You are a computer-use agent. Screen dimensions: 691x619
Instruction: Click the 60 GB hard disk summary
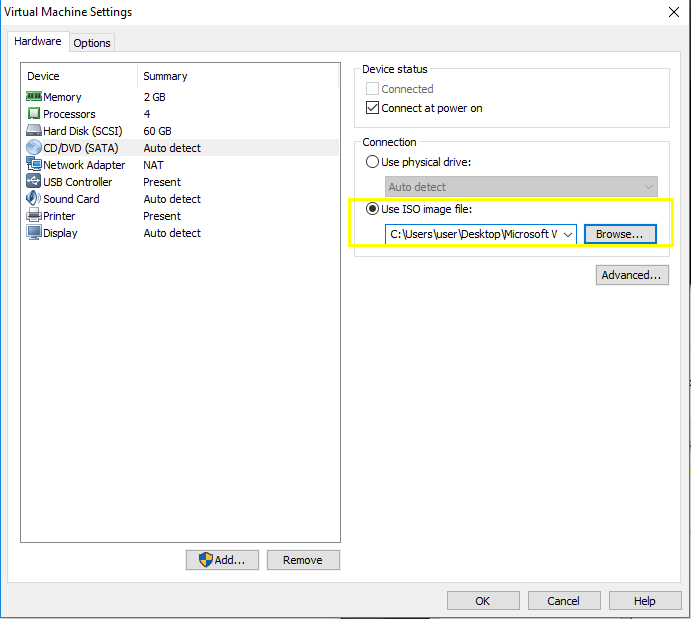click(157, 131)
